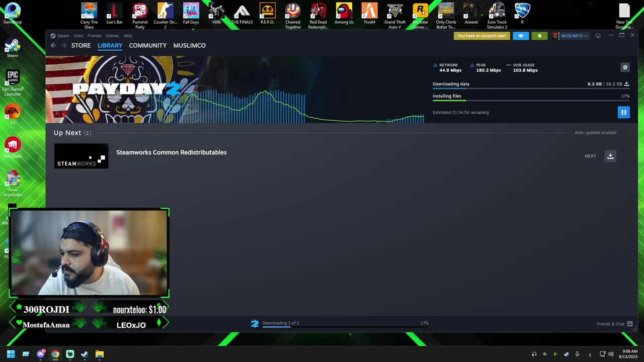This screenshot has height=362, width=644.
Task: Click the Installing files progress bar
Action: point(531,101)
